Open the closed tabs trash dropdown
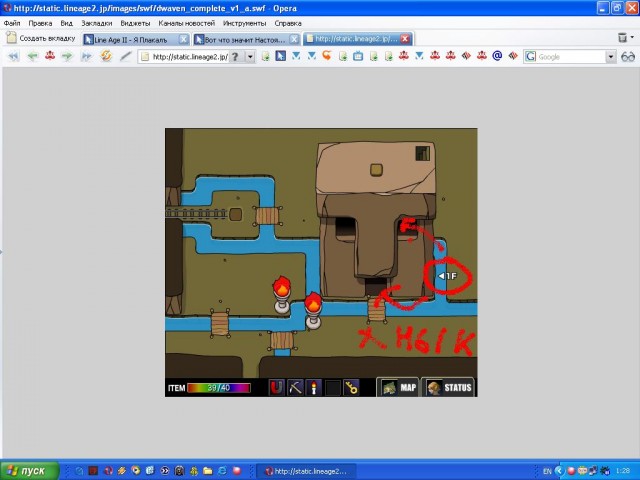Screen dimensions: 640x480 coord(626,38)
